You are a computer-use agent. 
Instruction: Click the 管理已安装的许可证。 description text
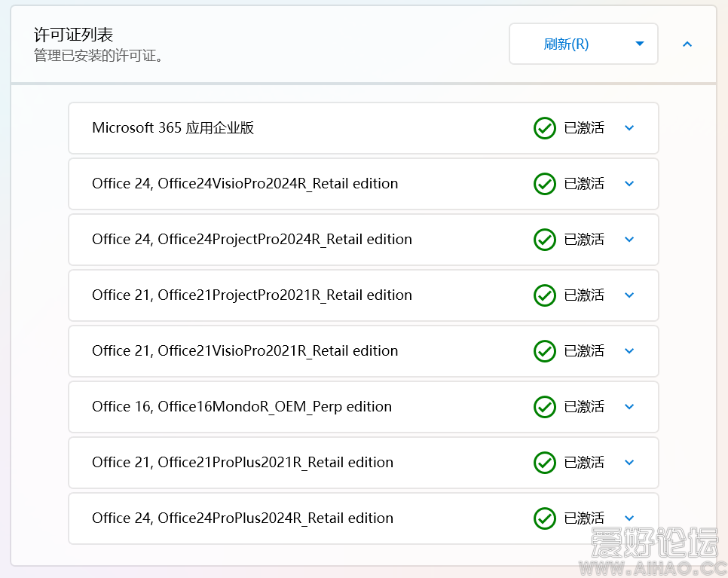pos(99,56)
